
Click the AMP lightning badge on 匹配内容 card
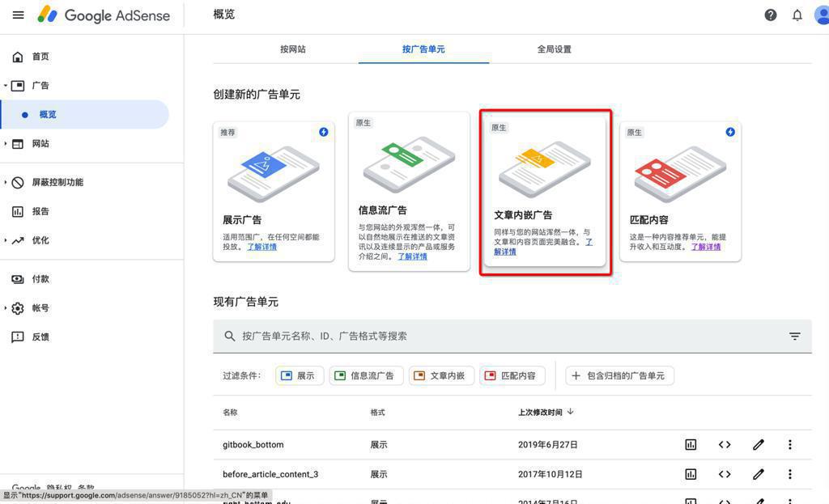(x=730, y=132)
